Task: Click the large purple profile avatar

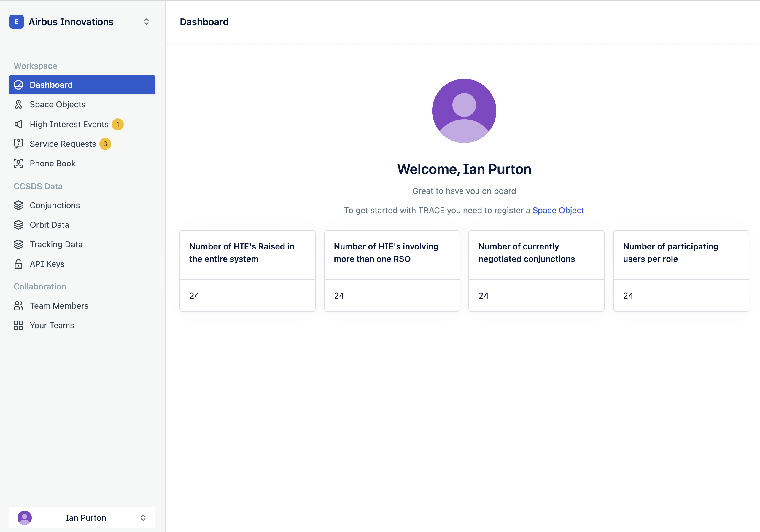Action: click(x=464, y=111)
